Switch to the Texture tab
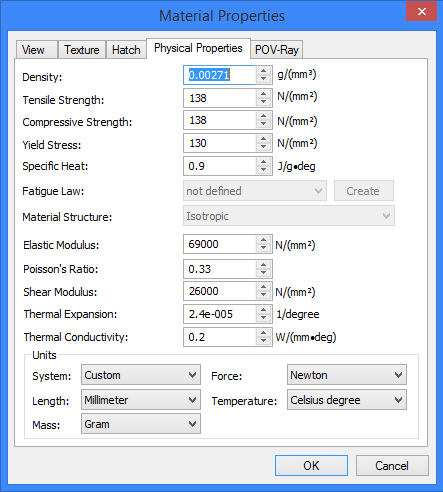The image size is (443, 492). (82, 50)
